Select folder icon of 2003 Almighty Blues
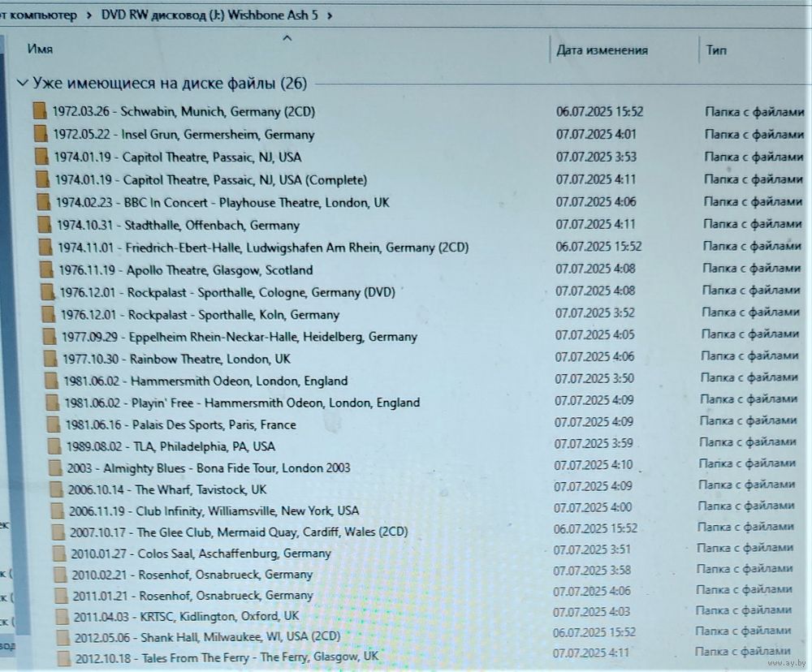The width and height of the screenshot is (812, 672). [x=55, y=468]
